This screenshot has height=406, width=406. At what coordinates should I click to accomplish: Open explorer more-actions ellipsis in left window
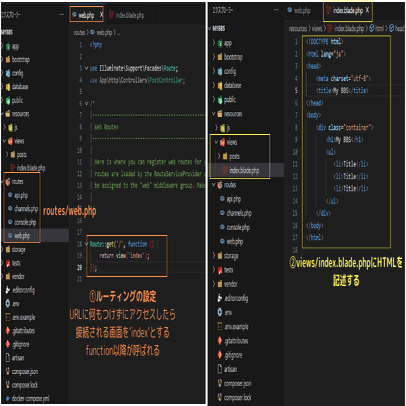click(x=61, y=14)
